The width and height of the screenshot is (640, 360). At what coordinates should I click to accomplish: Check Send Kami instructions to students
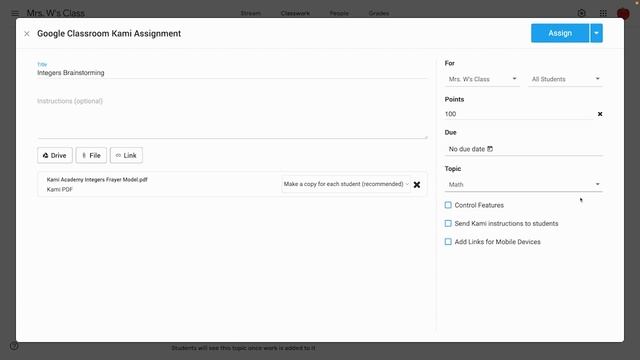point(448,223)
